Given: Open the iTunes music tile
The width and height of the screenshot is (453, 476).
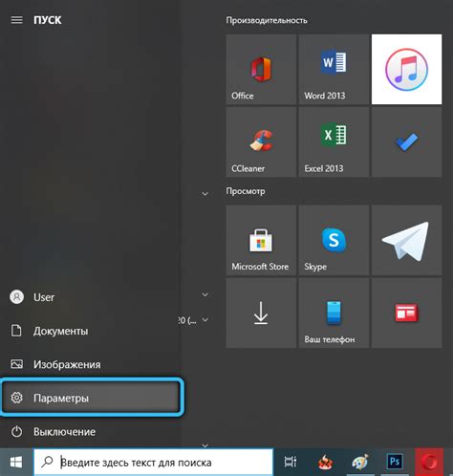Looking at the screenshot, I should 406,69.
